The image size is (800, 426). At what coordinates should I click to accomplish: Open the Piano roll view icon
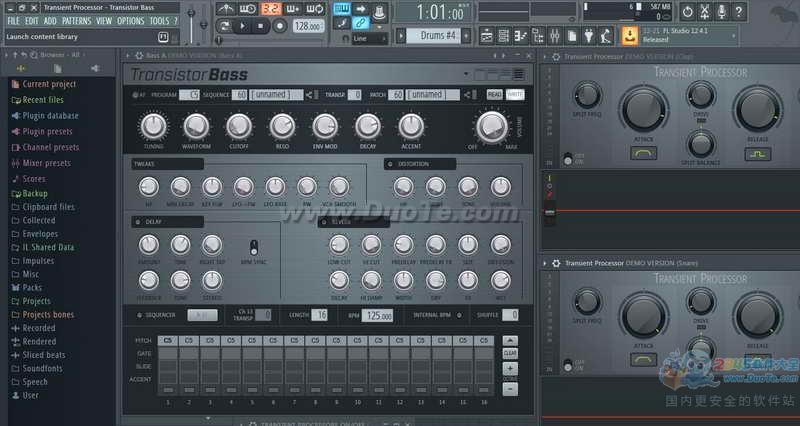[x=520, y=36]
